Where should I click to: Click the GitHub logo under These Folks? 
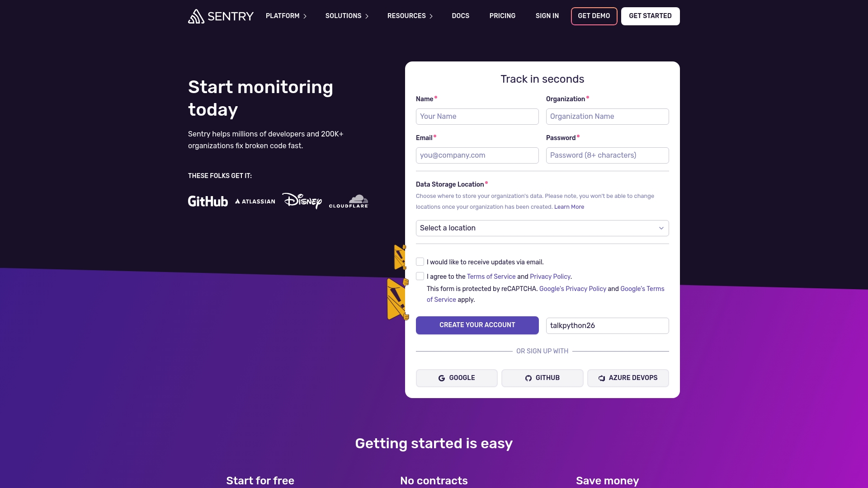208,201
